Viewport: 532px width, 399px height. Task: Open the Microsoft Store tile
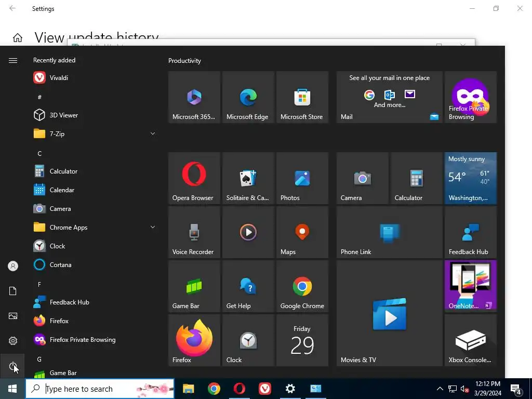coord(302,97)
